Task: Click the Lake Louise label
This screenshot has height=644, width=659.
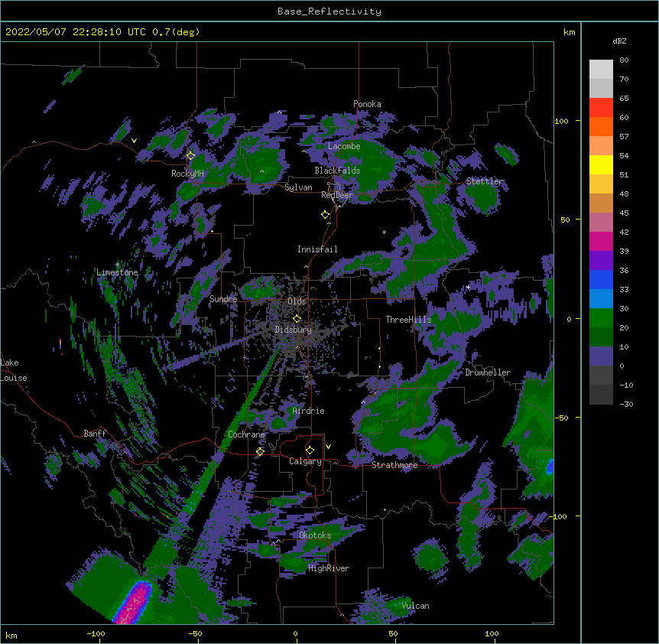Action: (14, 370)
